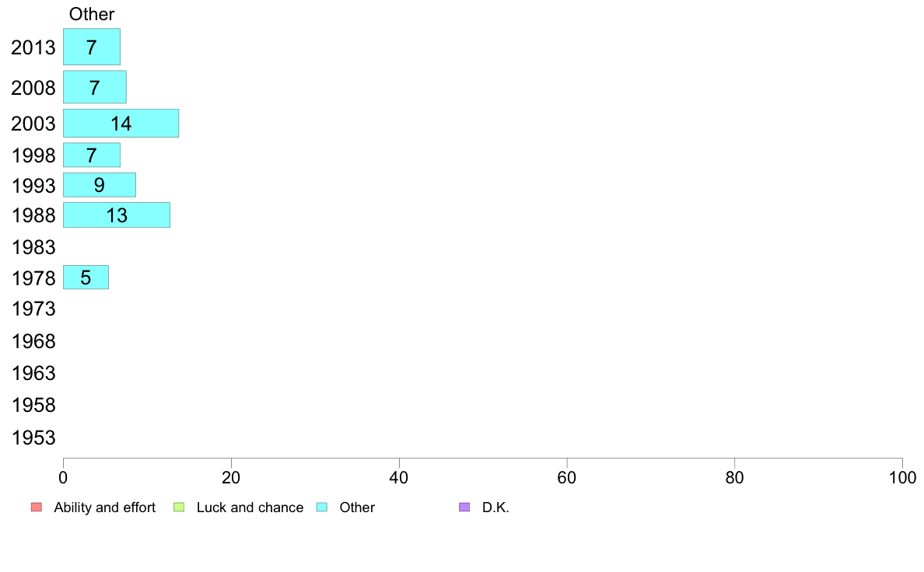Select the 2008 bar showing 7
Image resolution: width=924 pixels, height=572 pixels.
[95, 87]
